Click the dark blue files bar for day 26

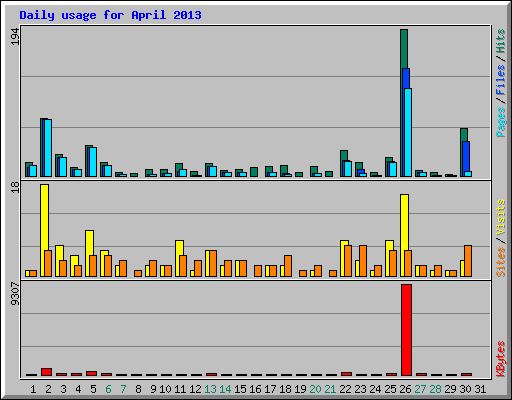pyautogui.click(x=406, y=78)
